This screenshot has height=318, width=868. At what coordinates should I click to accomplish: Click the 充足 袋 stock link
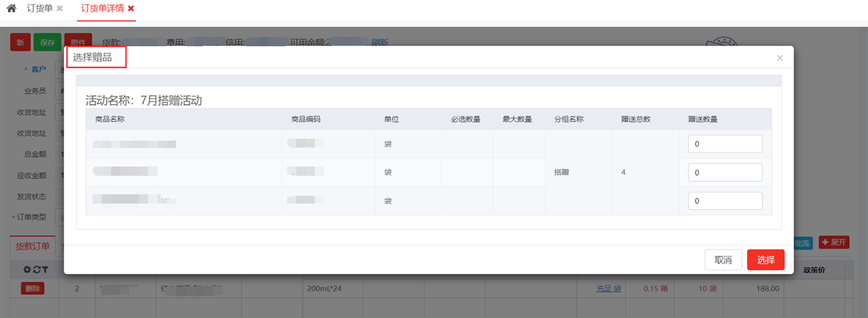point(608,289)
